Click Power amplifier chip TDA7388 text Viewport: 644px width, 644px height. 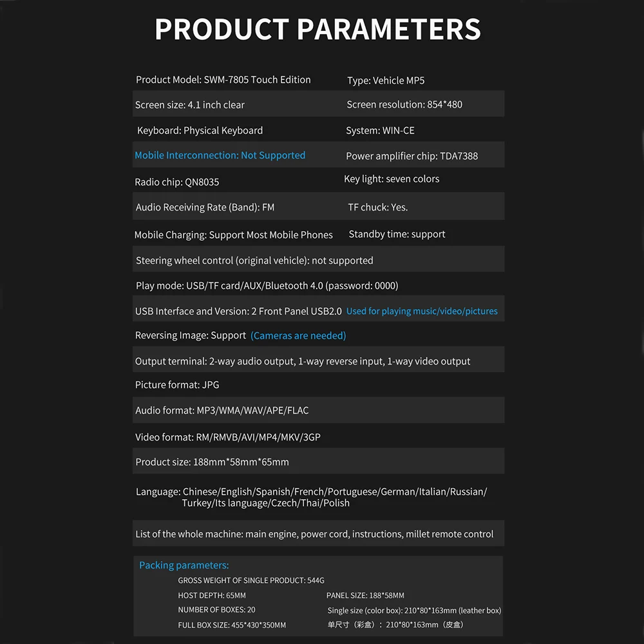(412, 156)
